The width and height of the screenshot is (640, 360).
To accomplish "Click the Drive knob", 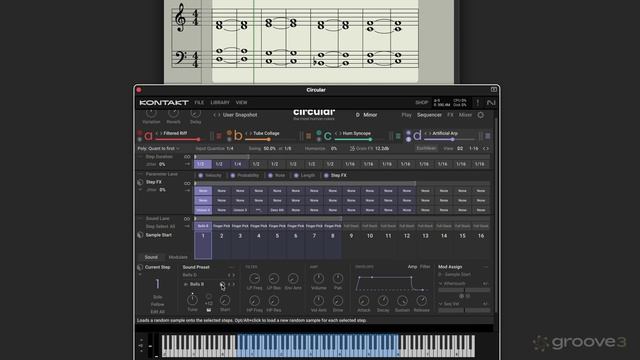I will click(338, 301).
